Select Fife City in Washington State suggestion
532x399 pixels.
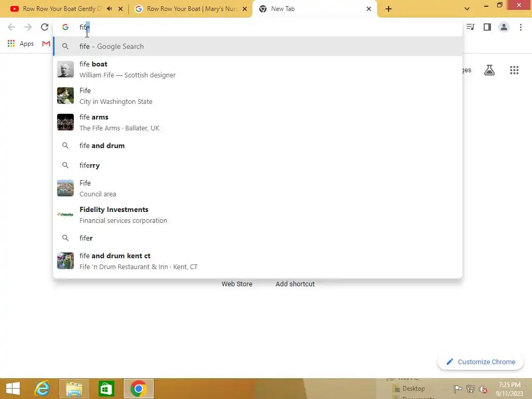(x=258, y=96)
